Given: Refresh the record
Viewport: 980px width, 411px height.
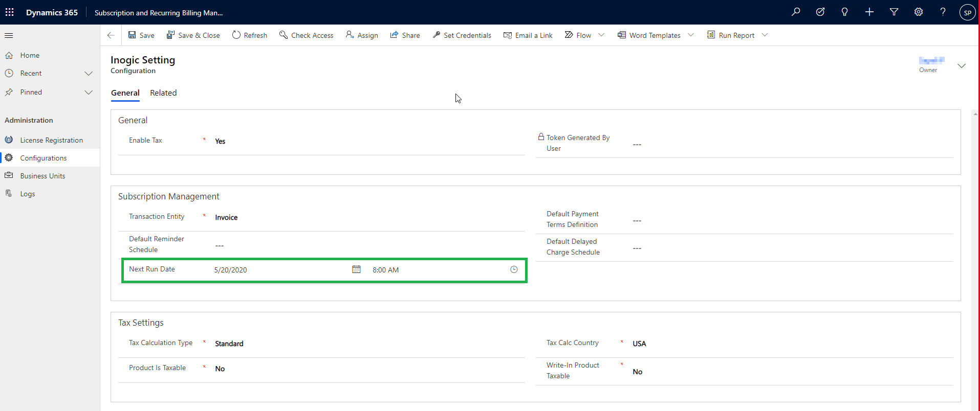Looking at the screenshot, I should [250, 35].
